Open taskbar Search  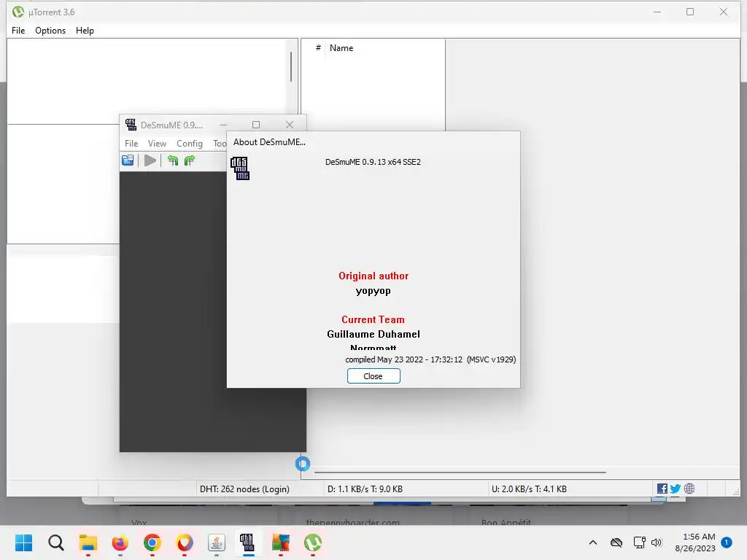55,542
